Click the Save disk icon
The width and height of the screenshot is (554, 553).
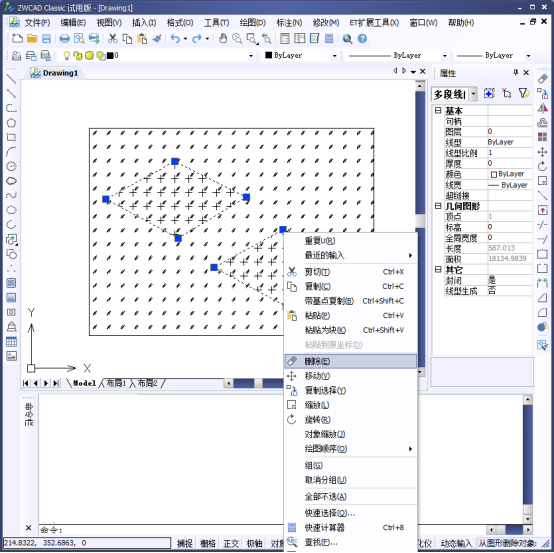pos(46,39)
